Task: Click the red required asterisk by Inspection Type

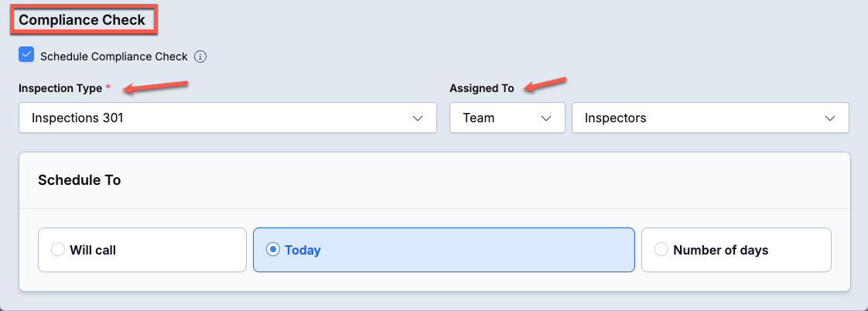Action: (108, 88)
